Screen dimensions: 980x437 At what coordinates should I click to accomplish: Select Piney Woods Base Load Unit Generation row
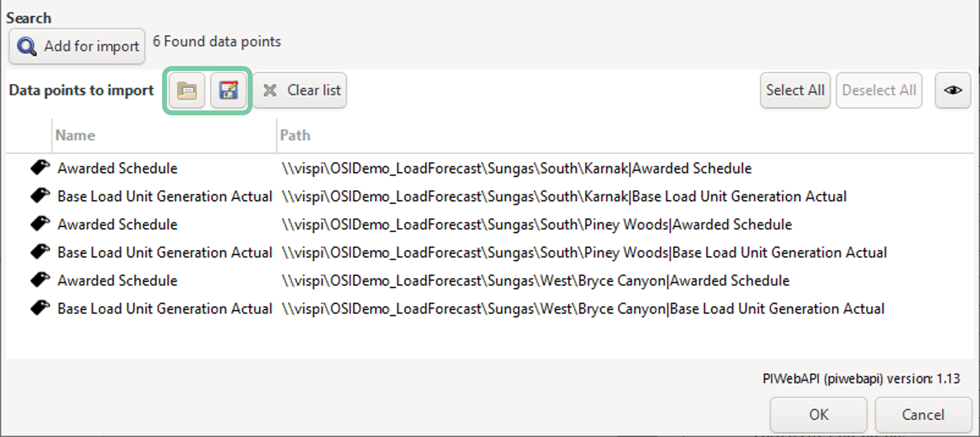click(165, 252)
